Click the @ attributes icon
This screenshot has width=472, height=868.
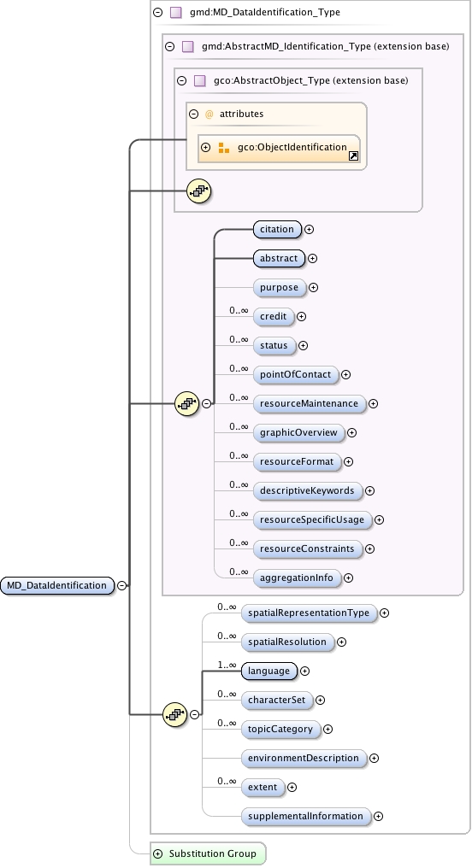tap(209, 114)
